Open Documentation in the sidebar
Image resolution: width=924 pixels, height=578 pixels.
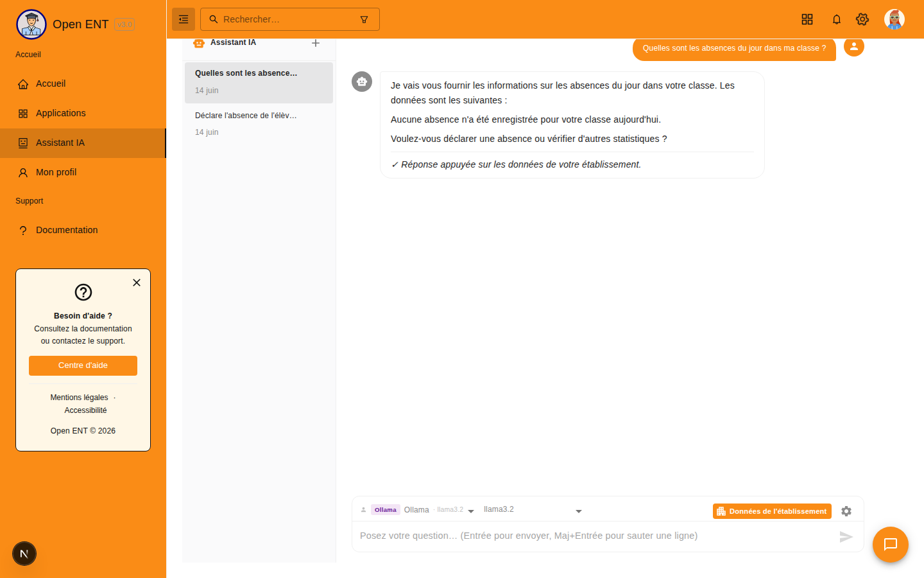[83, 230]
